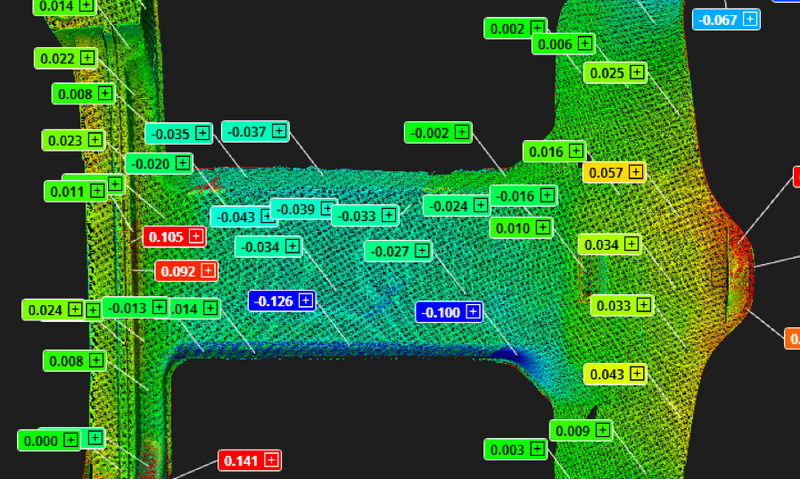Expand the -0.034 deviation label
Screen dimensions: 800x479
(292, 246)
